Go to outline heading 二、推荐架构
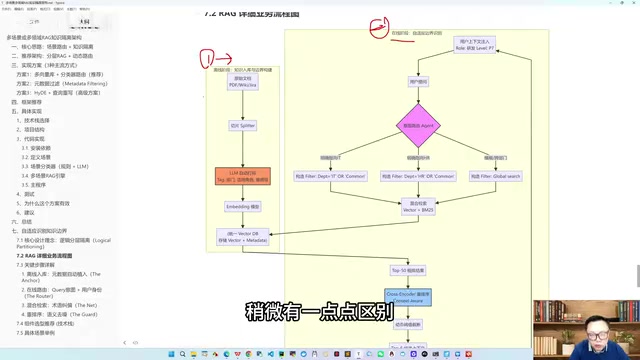 tap(52, 56)
